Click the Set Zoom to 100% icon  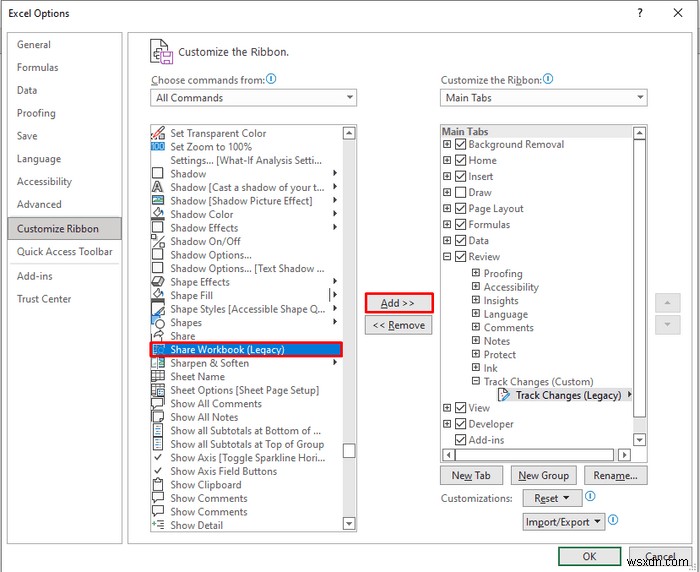point(158,146)
